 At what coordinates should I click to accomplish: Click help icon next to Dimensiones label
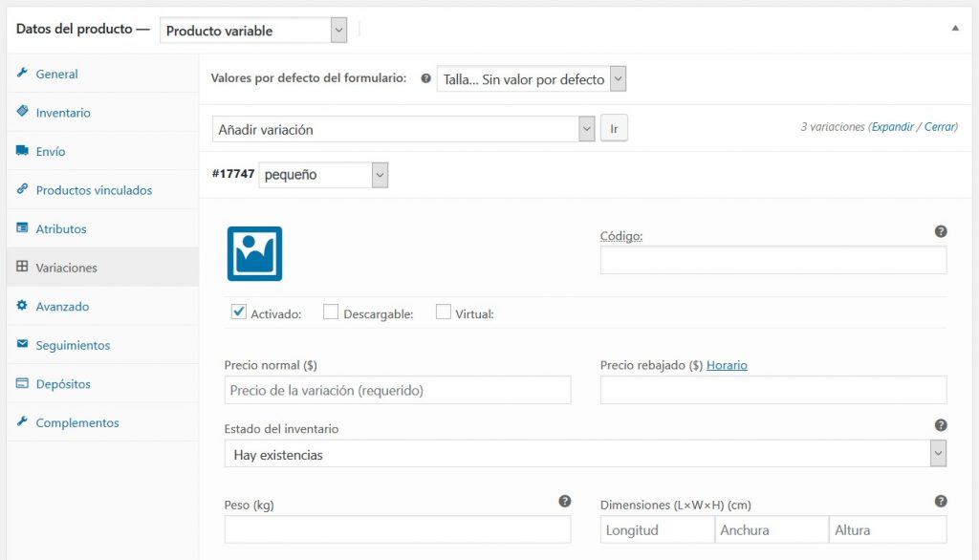click(940, 501)
